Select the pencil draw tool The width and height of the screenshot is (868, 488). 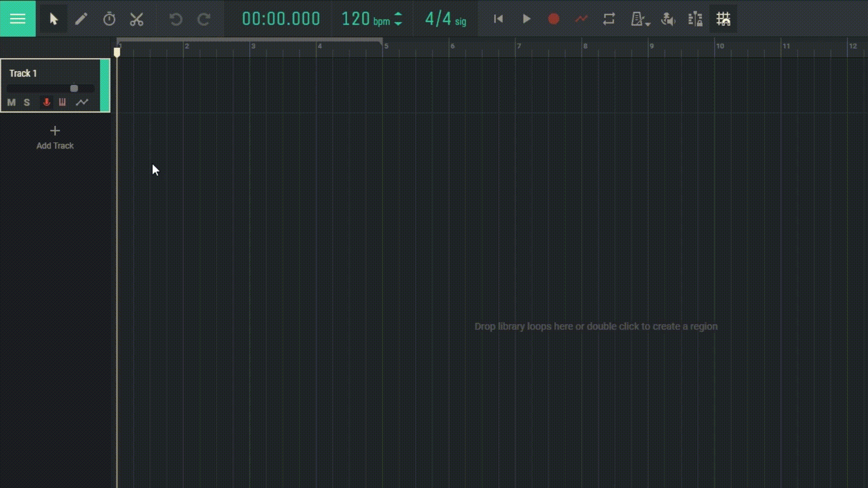tap(82, 19)
